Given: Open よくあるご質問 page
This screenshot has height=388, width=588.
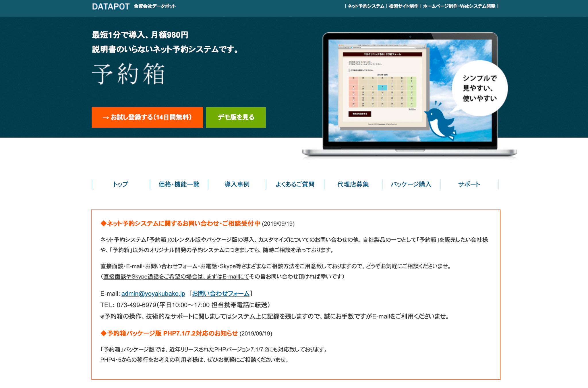Looking at the screenshot, I should tap(295, 184).
